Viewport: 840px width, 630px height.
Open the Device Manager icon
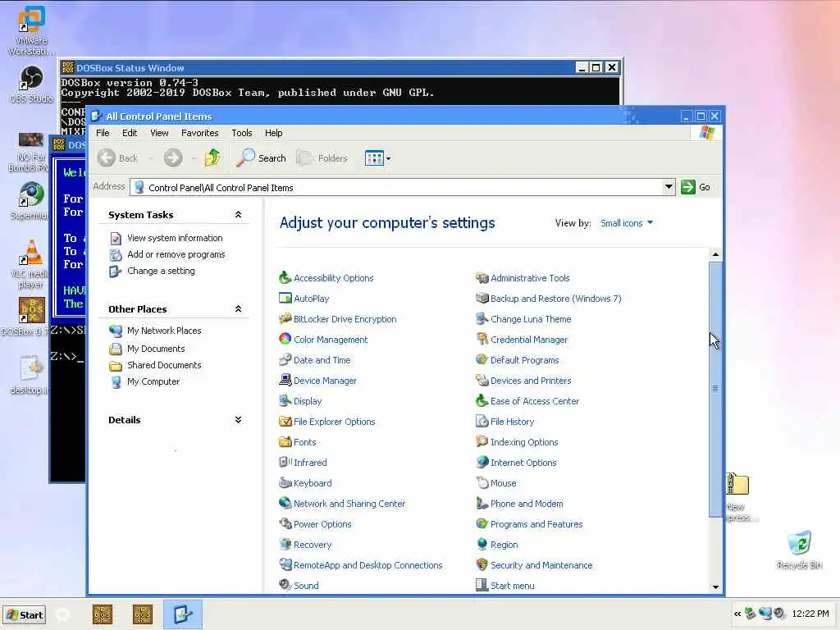[x=285, y=381]
